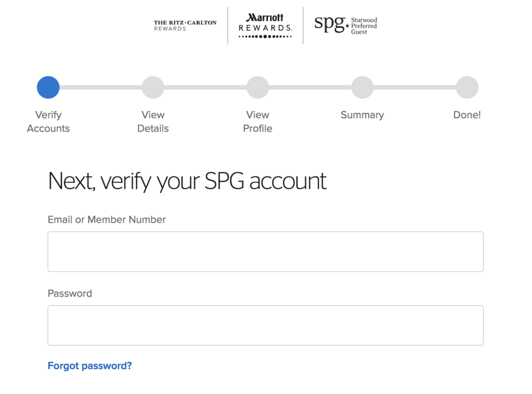Click the View Profile step circle
This screenshot has height=394, width=532.
tap(257, 87)
